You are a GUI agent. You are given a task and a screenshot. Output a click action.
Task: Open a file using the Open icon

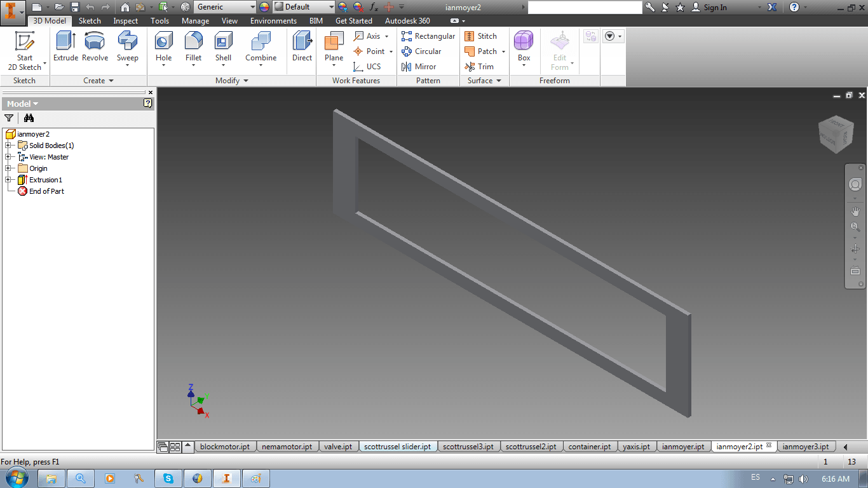tap(59, 7)
